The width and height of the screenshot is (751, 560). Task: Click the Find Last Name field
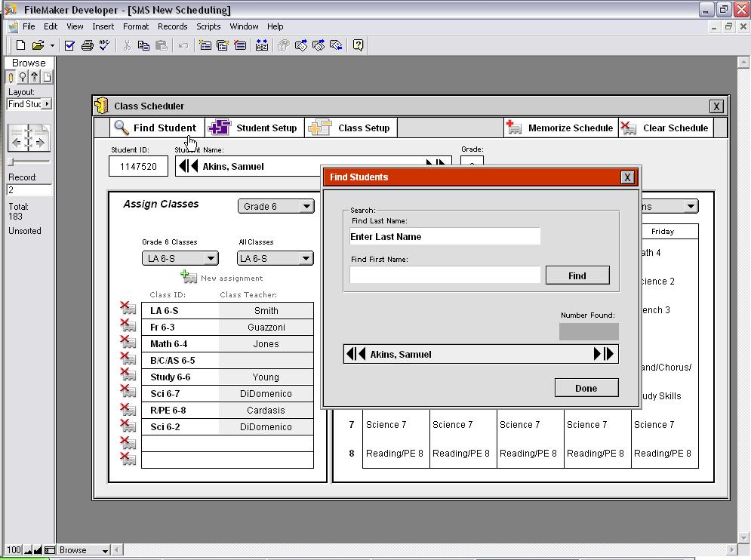pyautogui.click(x=445, y=237)
